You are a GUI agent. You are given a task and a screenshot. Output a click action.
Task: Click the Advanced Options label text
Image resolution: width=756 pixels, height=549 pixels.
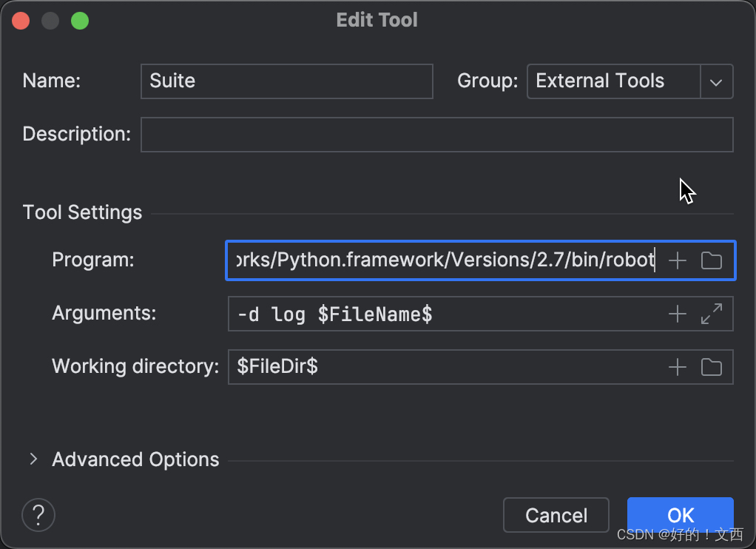coord(135,459)
